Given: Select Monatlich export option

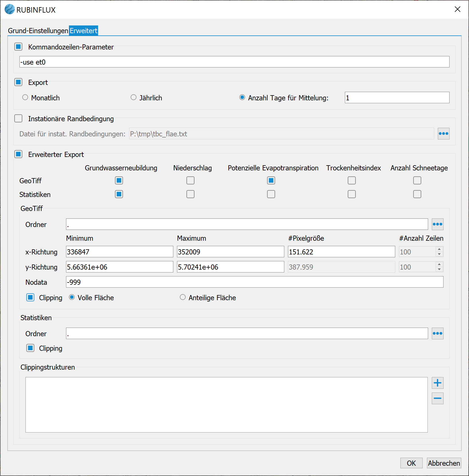Looking at the screenshot, I should point(25,97).
